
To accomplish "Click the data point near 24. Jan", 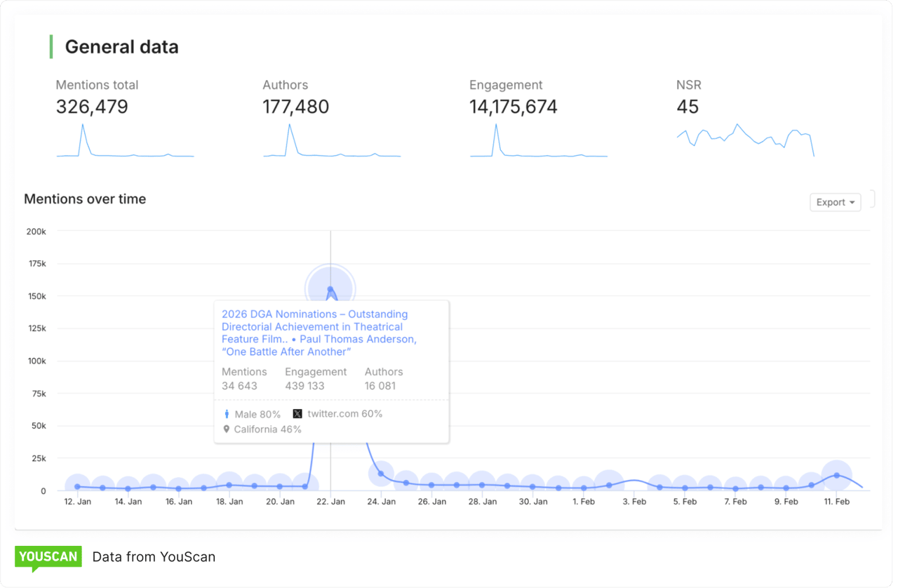I will tap(381, 474).
